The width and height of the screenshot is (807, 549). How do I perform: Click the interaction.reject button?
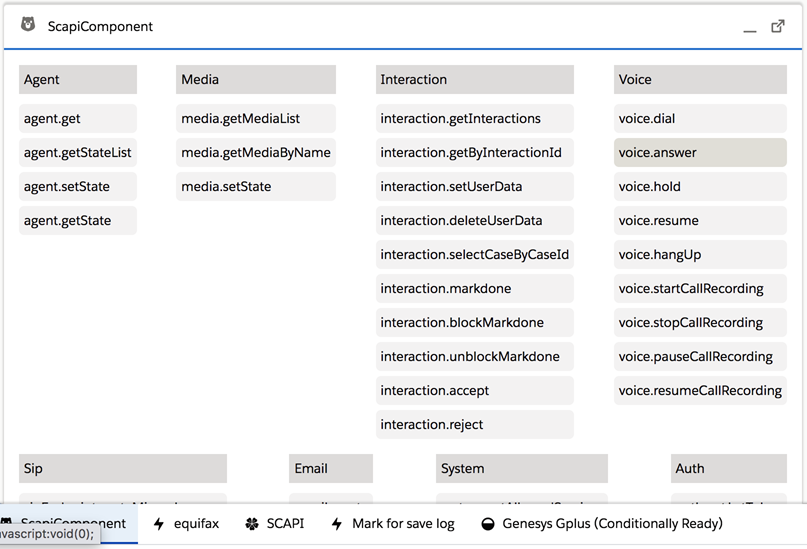click(x=474, y=425)
